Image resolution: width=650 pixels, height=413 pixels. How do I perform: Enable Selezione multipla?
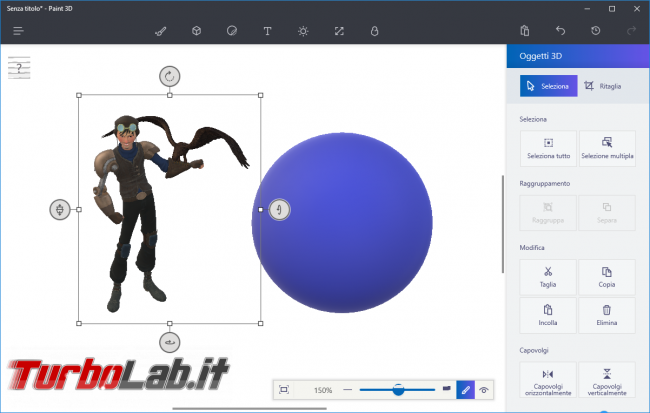click(x=607, y=148)
